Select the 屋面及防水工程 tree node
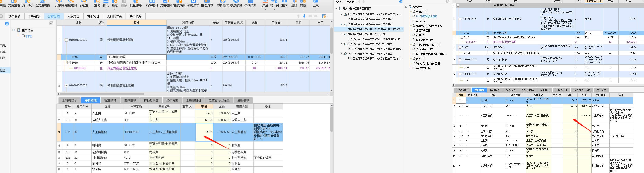 point(424,40)
